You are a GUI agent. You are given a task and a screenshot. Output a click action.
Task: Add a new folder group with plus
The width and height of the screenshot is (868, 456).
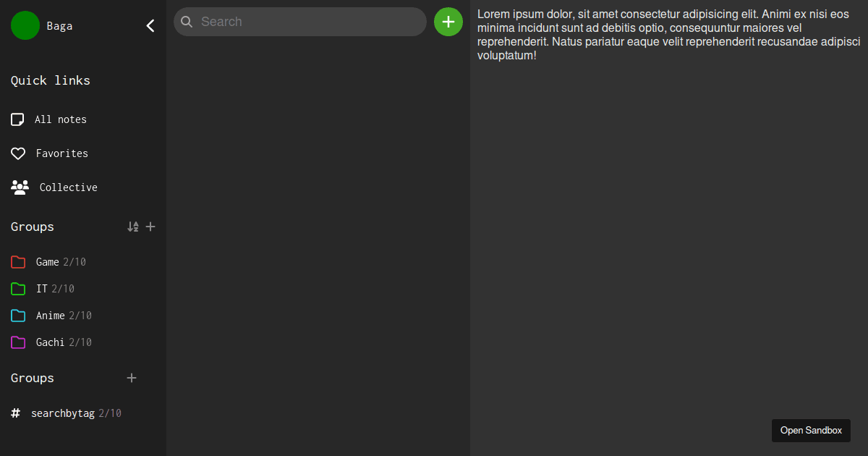(x=150, y=227)
